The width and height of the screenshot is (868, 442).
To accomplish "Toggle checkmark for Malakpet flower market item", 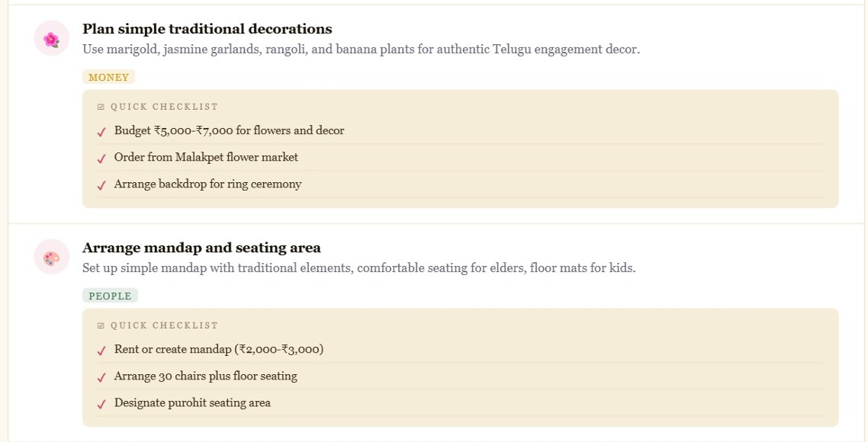I will 101,159.
